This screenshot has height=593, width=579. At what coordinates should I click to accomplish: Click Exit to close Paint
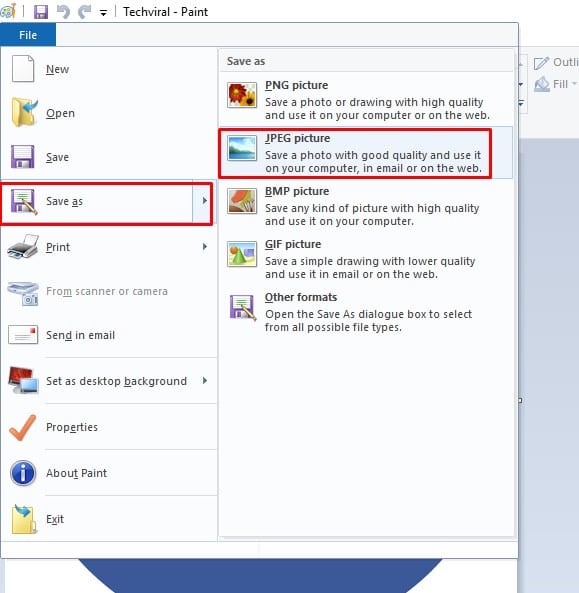tap(55, 519)
